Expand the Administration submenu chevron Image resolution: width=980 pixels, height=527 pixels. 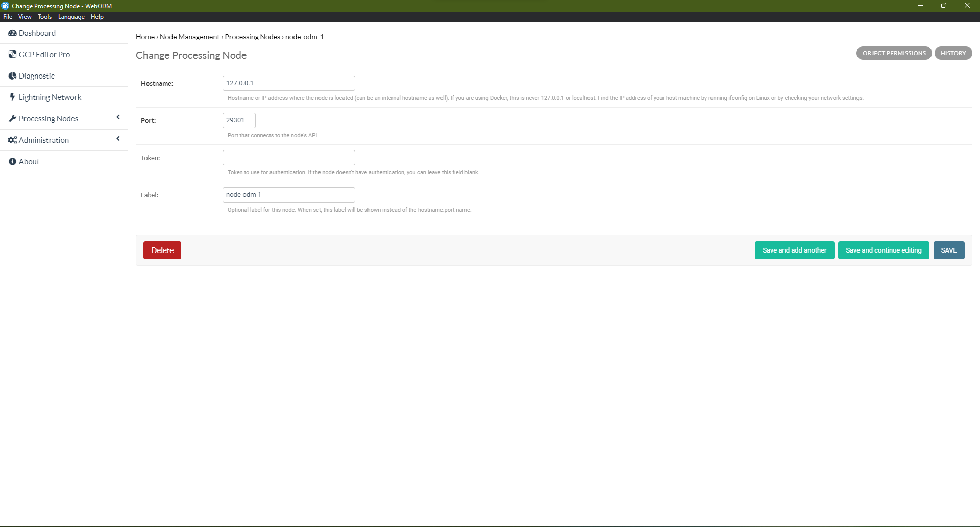click(118, 139)
